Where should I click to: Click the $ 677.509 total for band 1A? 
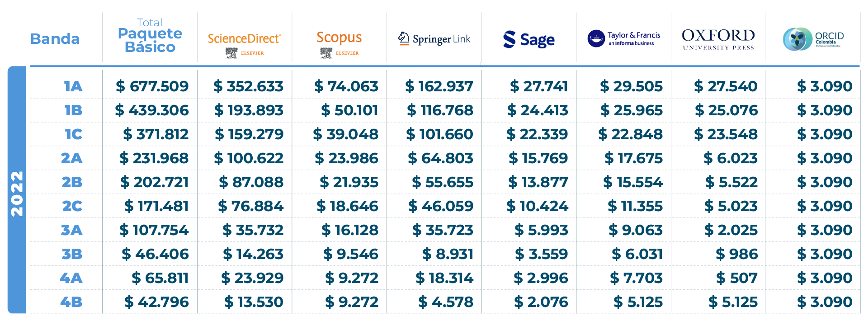click(152, 86)
